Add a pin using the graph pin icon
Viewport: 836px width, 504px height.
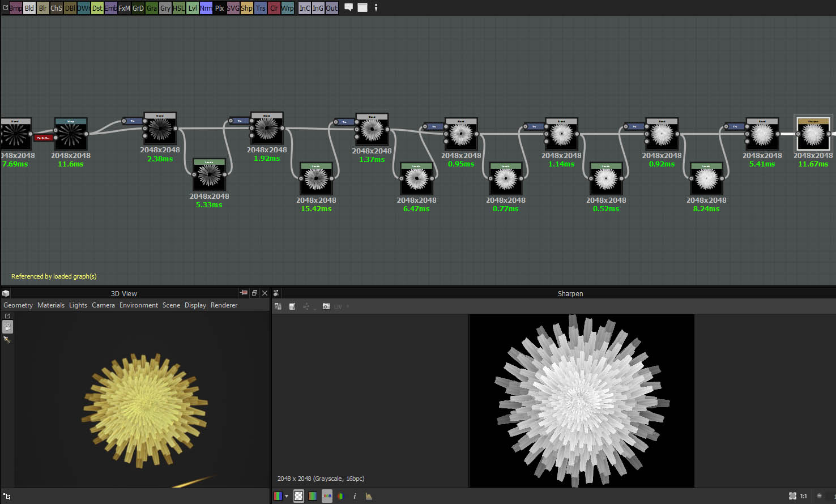(376, 7)
